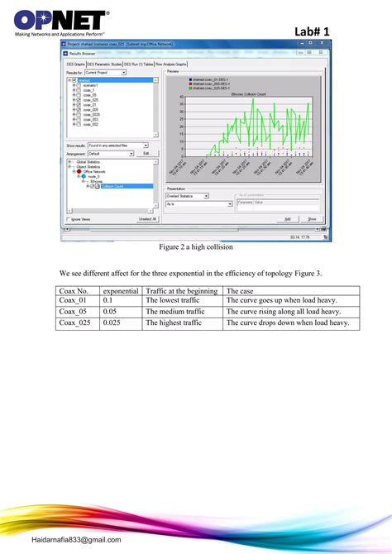Click the Unselect All button
The width and height of the screenshot is (392, 554).
click(x=148, y=219)
